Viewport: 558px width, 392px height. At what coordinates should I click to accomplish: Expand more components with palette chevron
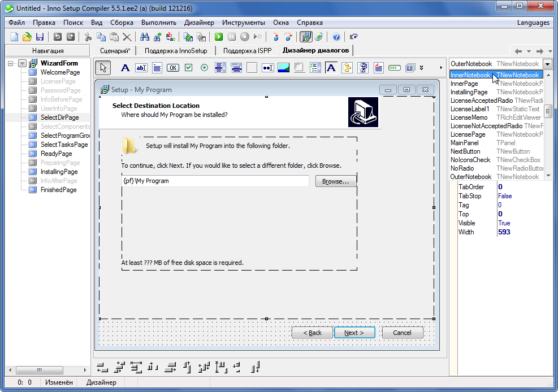421,68
